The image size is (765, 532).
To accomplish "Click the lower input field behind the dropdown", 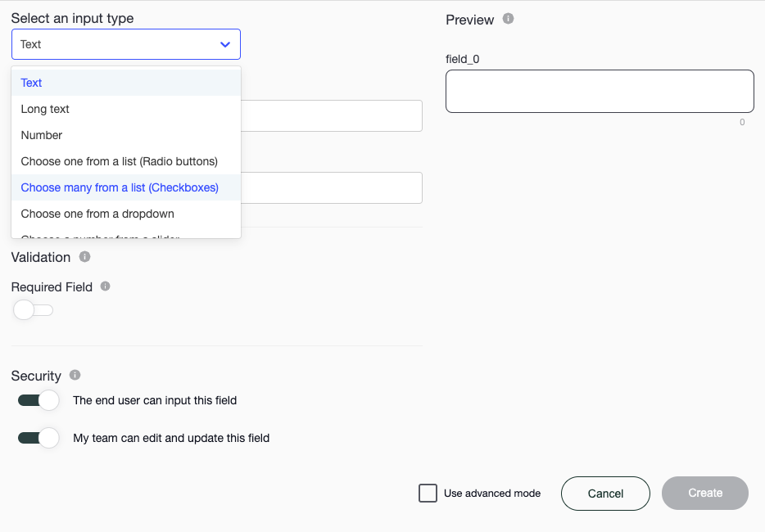I will [332, 187].
